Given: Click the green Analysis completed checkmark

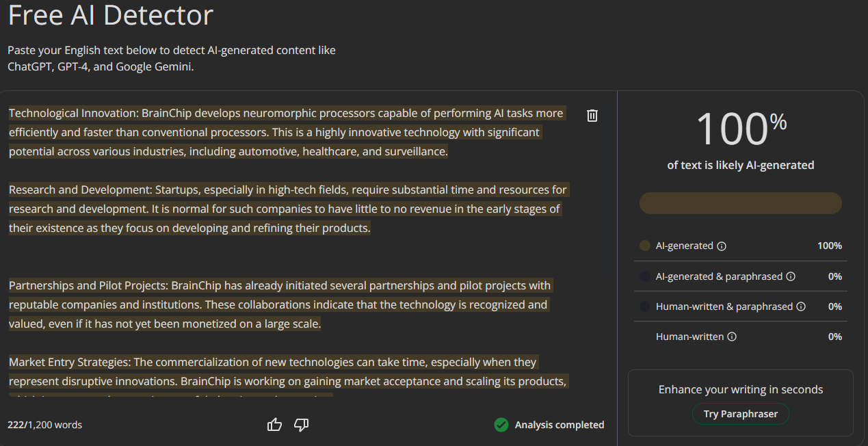Looking at the screenshot, I should point(501,425).
